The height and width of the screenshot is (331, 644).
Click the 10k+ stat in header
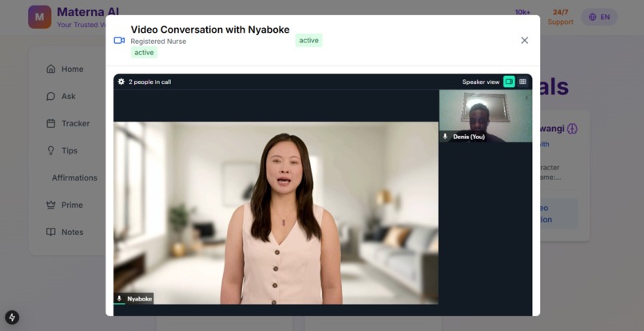coord(523,12)
